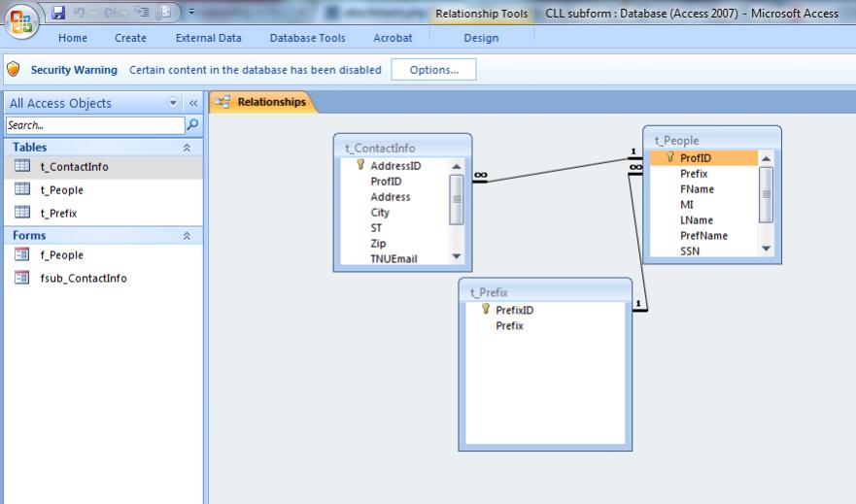Image resolution: width=856 pixels, height=504 pixels.
Task: Select the Relationships document tab
Action: tap(262, 102)
